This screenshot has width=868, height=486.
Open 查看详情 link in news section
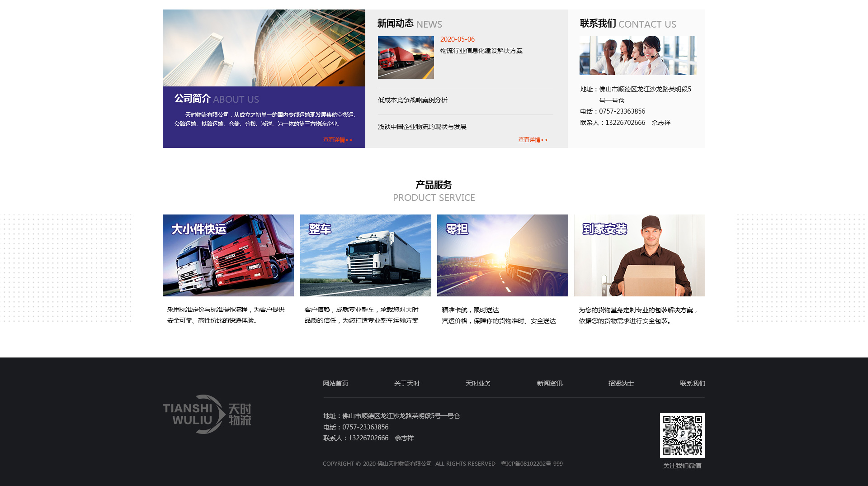pos(533,140)
